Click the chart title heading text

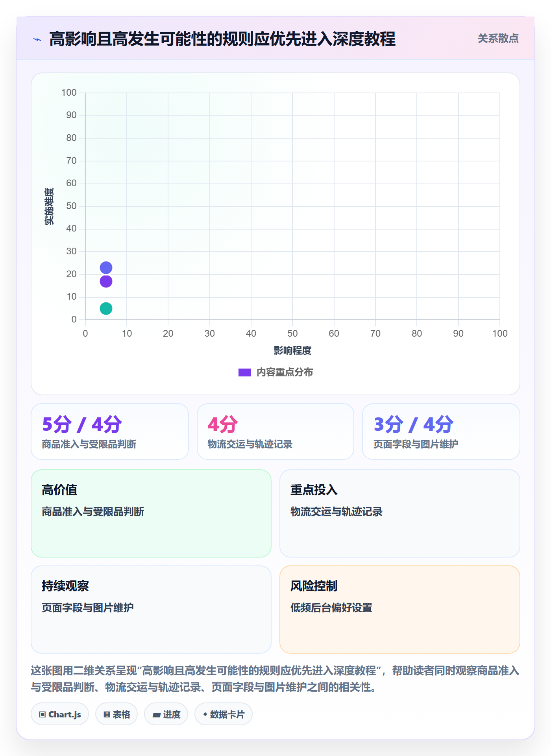click(222, 39)
